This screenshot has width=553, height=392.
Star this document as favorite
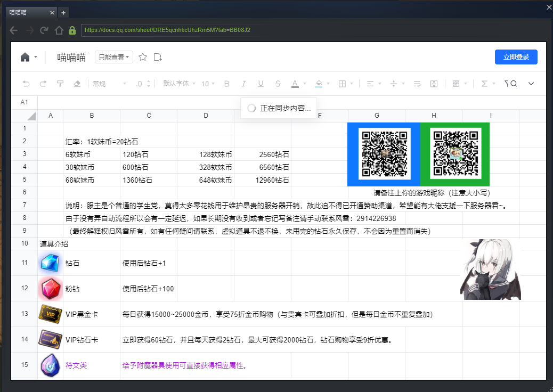click(143, 58)
